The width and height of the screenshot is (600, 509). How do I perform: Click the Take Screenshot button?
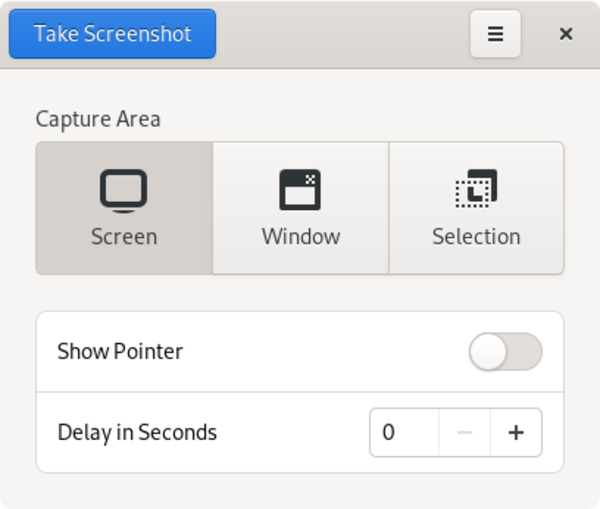coord(112,34)
